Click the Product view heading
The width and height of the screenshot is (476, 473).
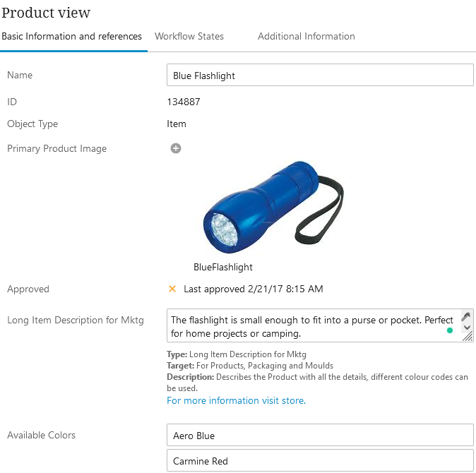click(46, 13)
